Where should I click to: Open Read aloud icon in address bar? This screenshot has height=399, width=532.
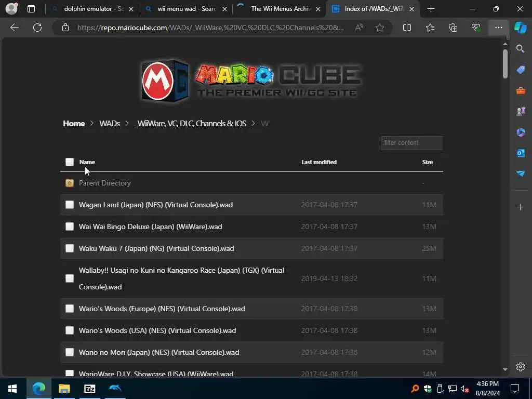(359, 28)
